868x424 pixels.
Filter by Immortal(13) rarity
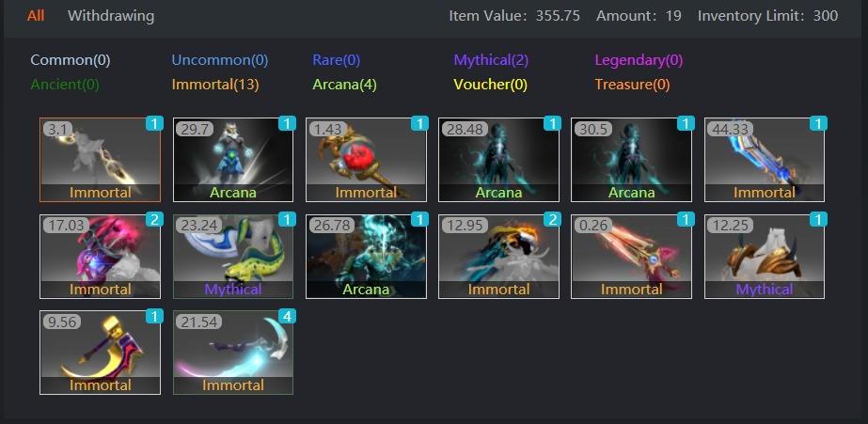[x=215, y=85]
